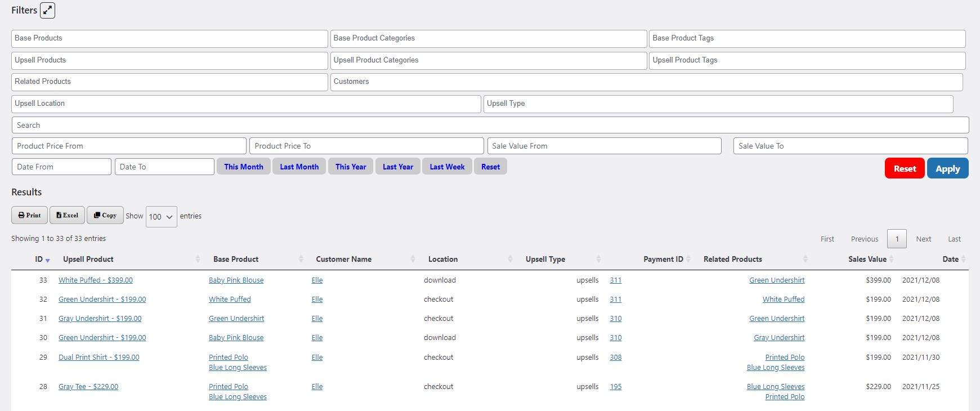Sort by the Upsell Product column
The image size is (980, 411).
88,259
